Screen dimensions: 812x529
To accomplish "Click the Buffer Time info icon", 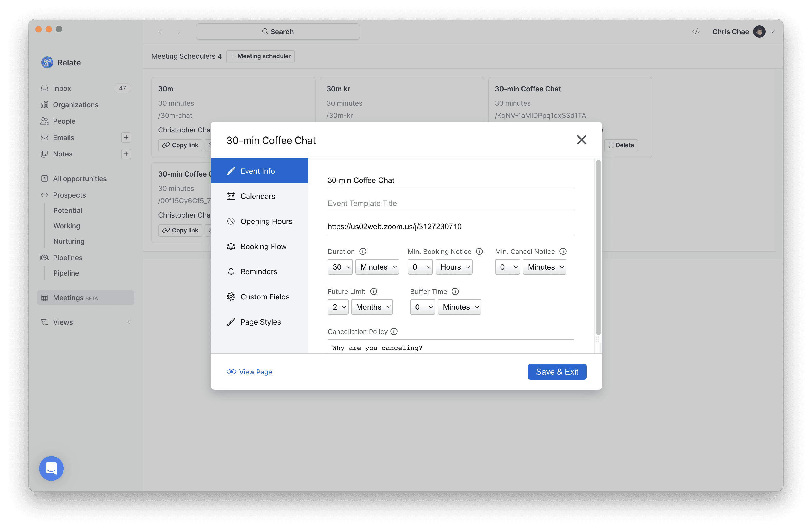I will 455,291.
